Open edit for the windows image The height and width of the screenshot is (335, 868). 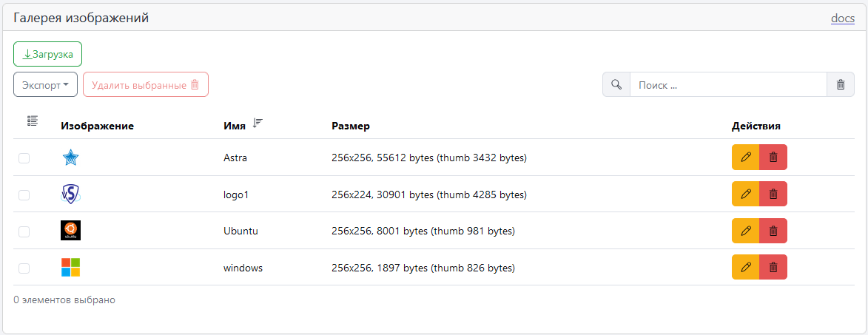pyautogui.click(x=746, y=267)
